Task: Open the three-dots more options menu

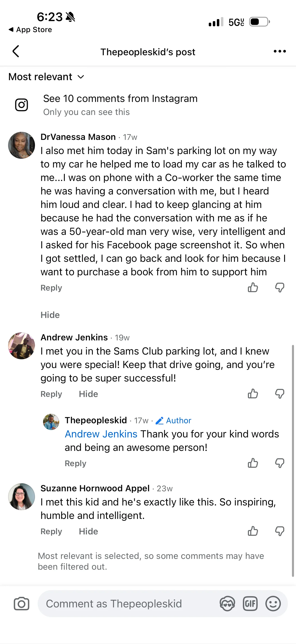Action: [x=280, y=51]
